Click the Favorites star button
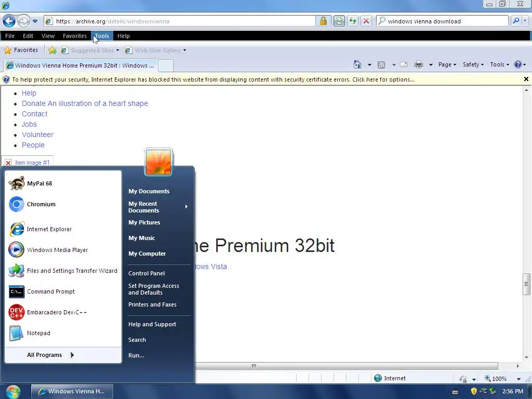Viewport: 532px width, 399px height. click(21, 50)
